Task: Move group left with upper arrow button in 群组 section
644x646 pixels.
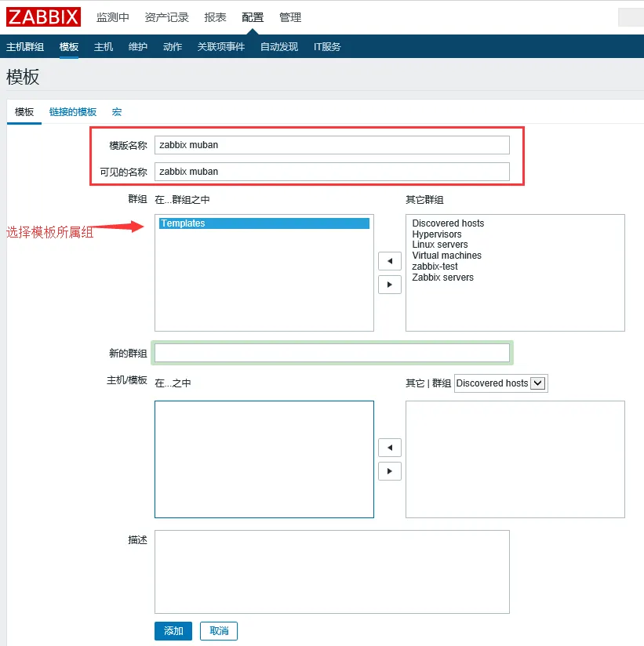Action: tap(390, 261)
